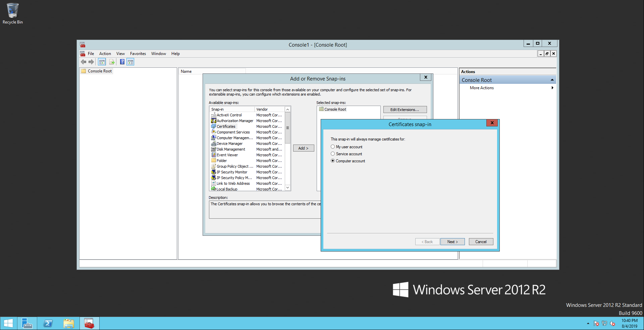Toggle Show/Hide Action Pane toolbar icon

(130, 62)
